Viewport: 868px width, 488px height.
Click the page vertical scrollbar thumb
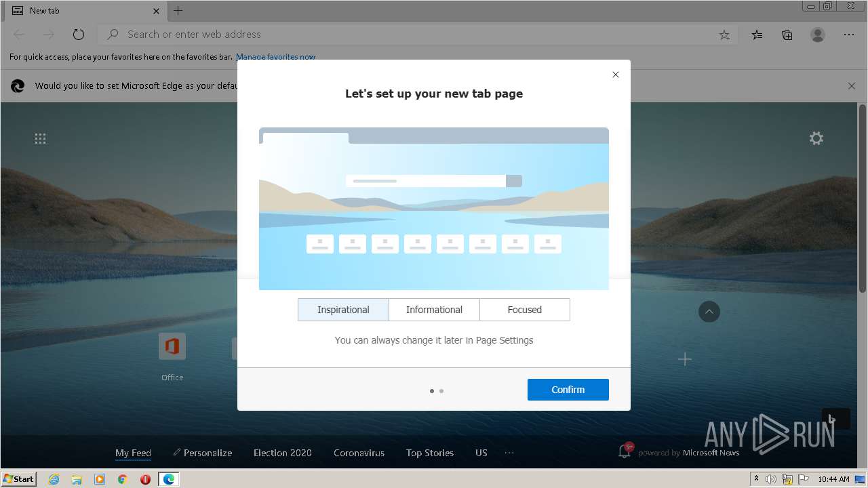pos(863,199)
